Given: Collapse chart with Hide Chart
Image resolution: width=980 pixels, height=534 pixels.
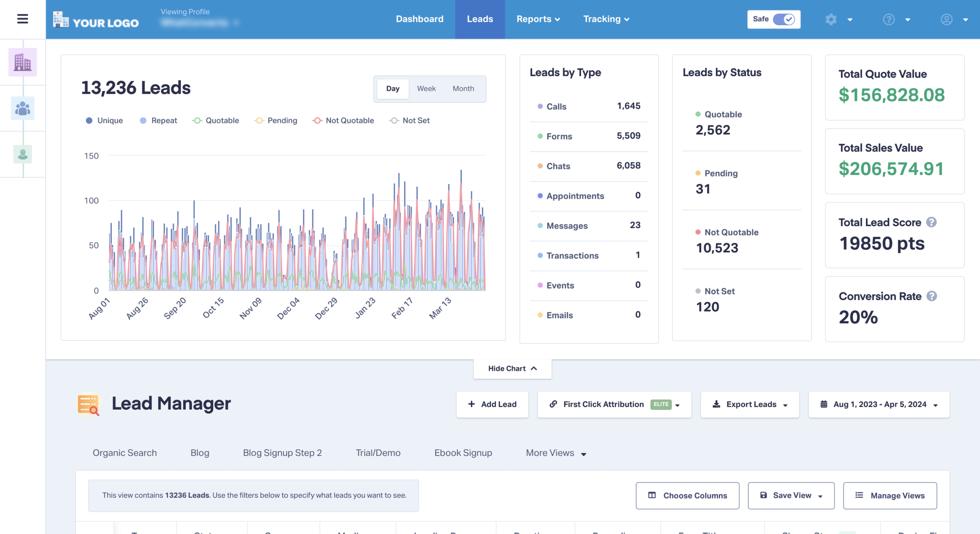Looking at the screenshot, I should 512,368.
